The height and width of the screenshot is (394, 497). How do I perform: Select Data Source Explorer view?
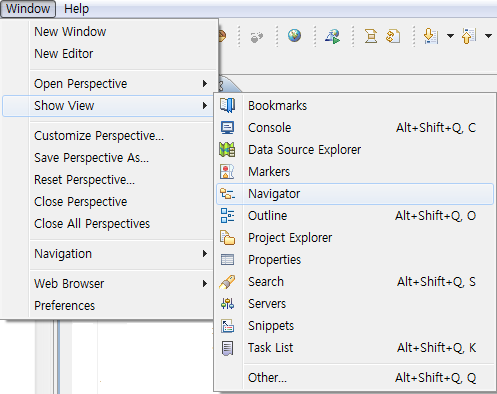click(x=355, y=150)
